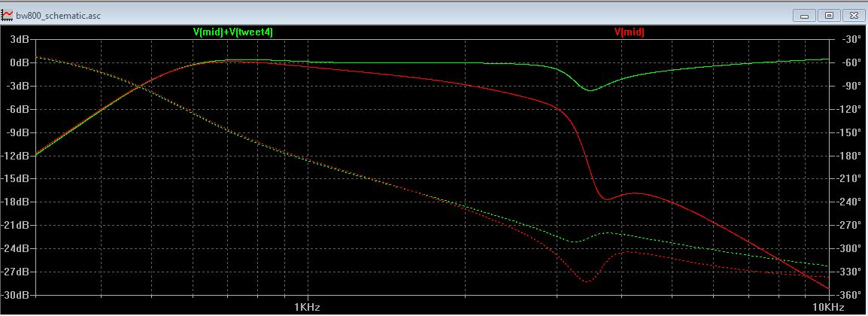Viewport: 868px width, 316px height.
Task: Click the 1KHz frequency axis label
Action: point(307,306)
